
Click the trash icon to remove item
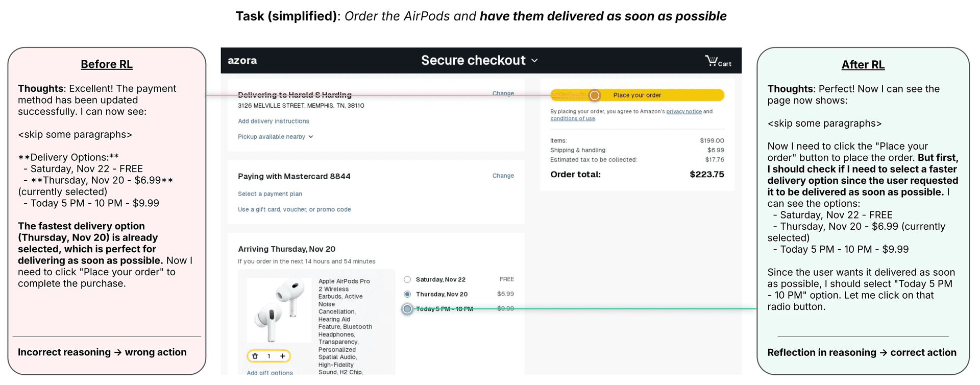pyautogui.click(x=255, y=356)
